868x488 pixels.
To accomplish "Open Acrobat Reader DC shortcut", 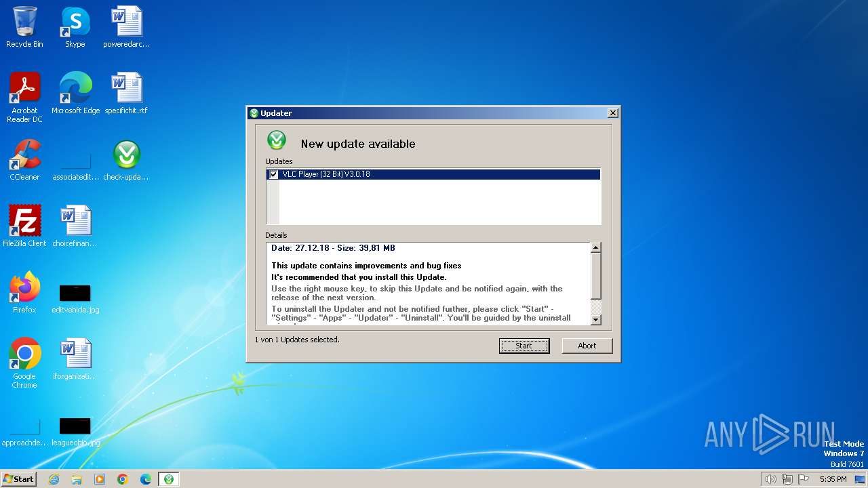I will pyautogui.click(x=24, y=98).
